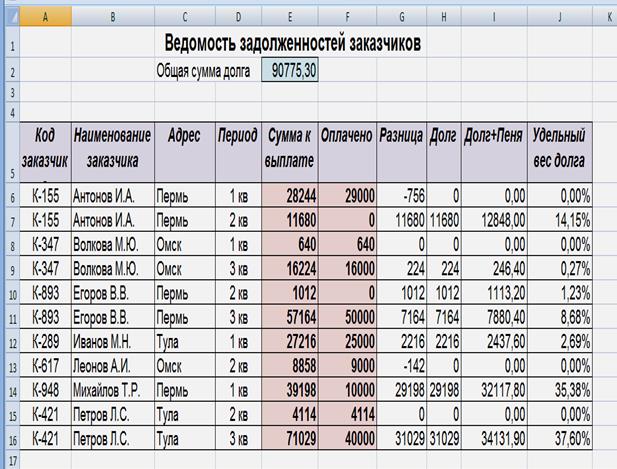Screen dimensions: 617x469
Task: Click the 'Общая сумма долга' label cell
Action: click(x=203, y=71)
